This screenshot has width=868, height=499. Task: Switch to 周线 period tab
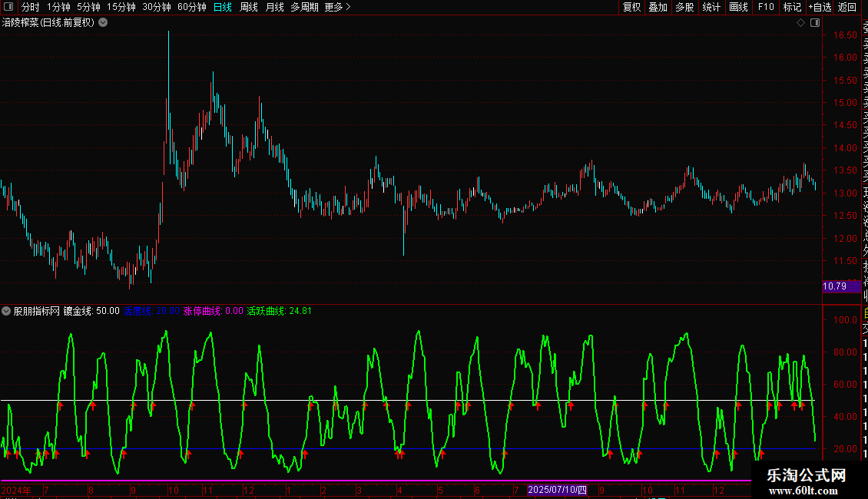coord(249,7)
